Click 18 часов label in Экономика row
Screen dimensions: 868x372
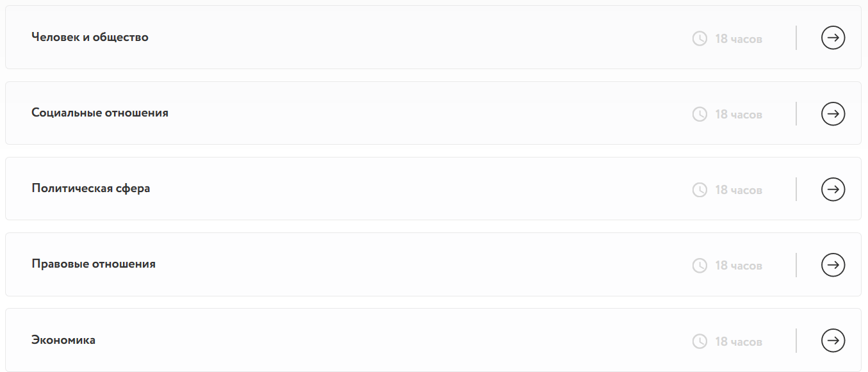pos(739,341)
